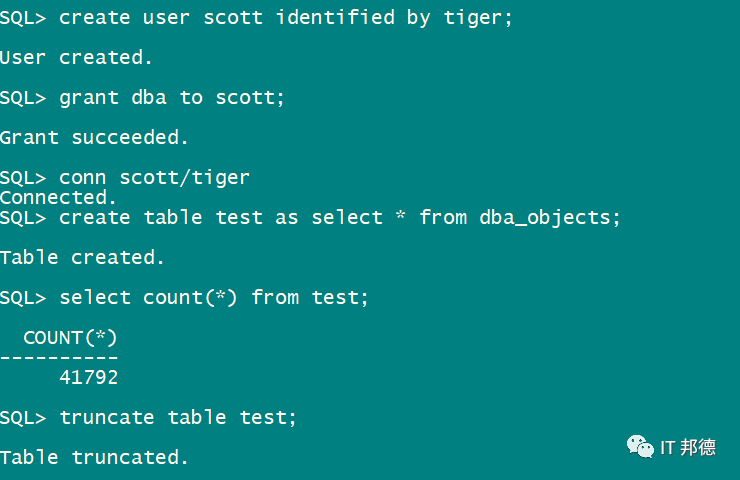
Task: Click the result value 41792
Action: coord(88,377)
